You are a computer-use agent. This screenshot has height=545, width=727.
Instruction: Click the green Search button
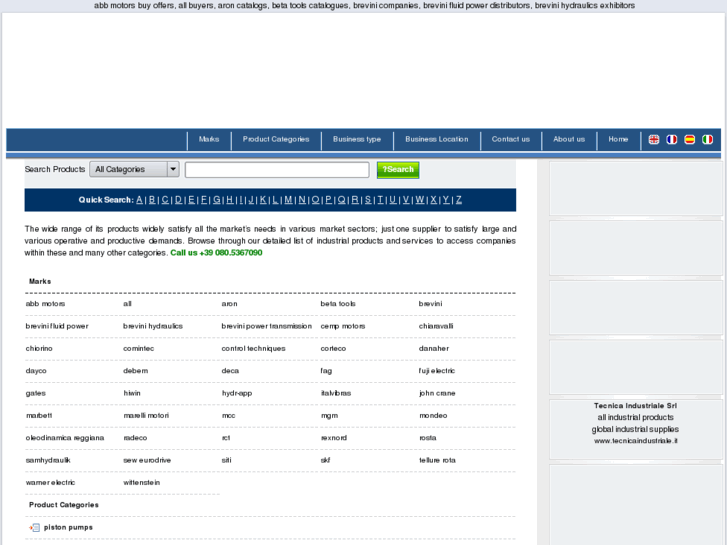pyautogui.click(x=398, y=170)
